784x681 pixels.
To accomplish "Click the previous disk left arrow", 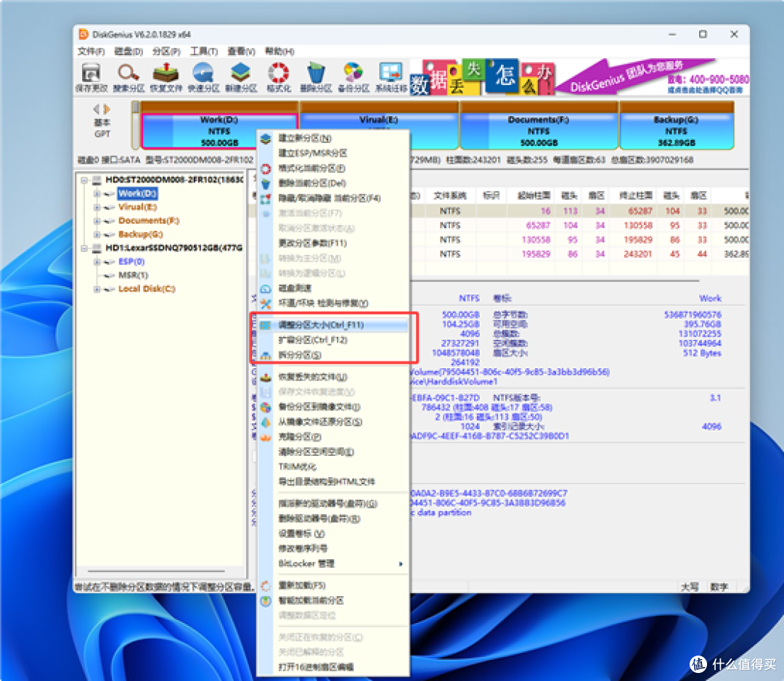I will [97, 109].
